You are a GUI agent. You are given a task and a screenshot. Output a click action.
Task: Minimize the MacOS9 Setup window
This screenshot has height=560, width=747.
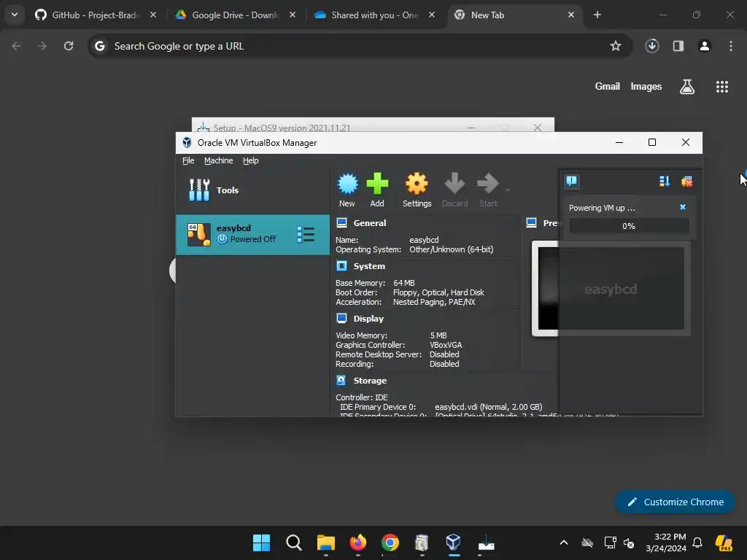click(471, 128)
